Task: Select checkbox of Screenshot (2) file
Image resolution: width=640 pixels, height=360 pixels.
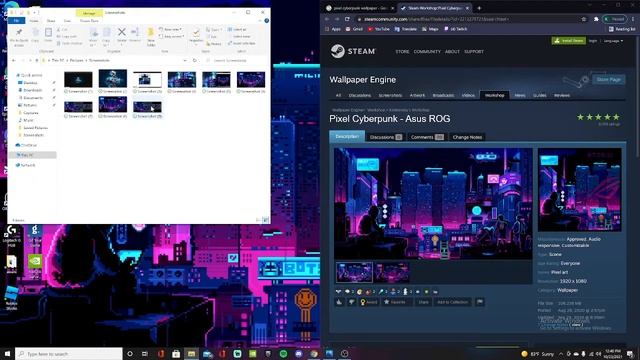Action: (x=101, y=92)
